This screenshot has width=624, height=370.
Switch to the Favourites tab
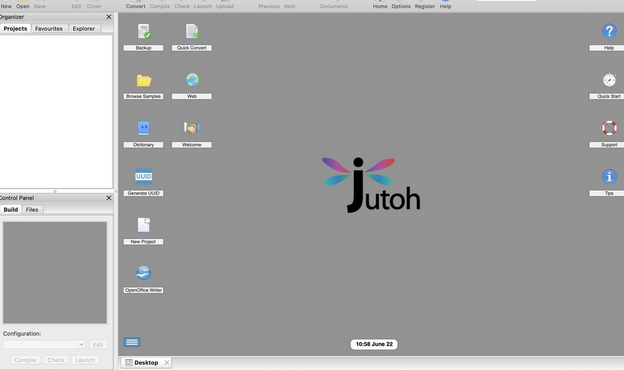[49, 29]
